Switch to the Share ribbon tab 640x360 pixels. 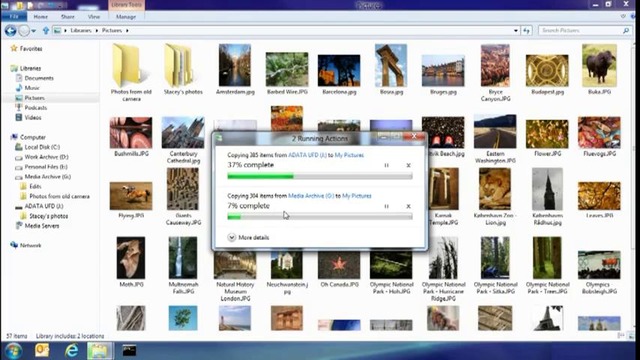67,17
